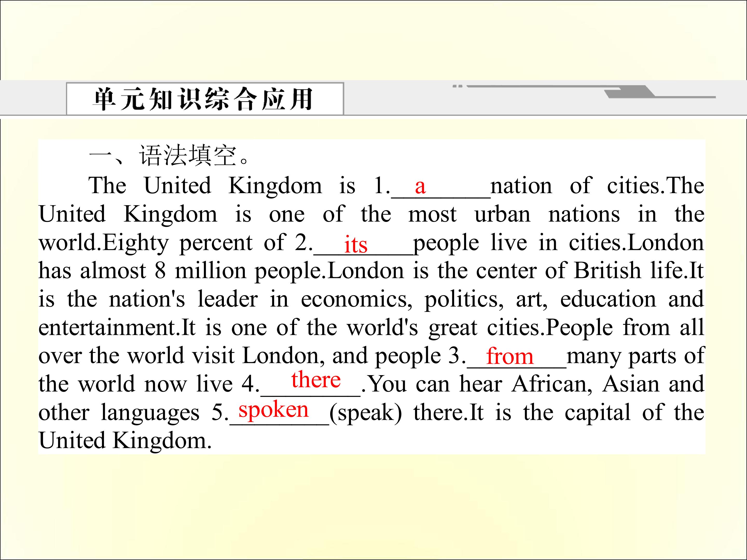Click the 单元知识综合应用 title box
Image resolution: width=747 pixels, height=560 pixels.
point(205,99)
